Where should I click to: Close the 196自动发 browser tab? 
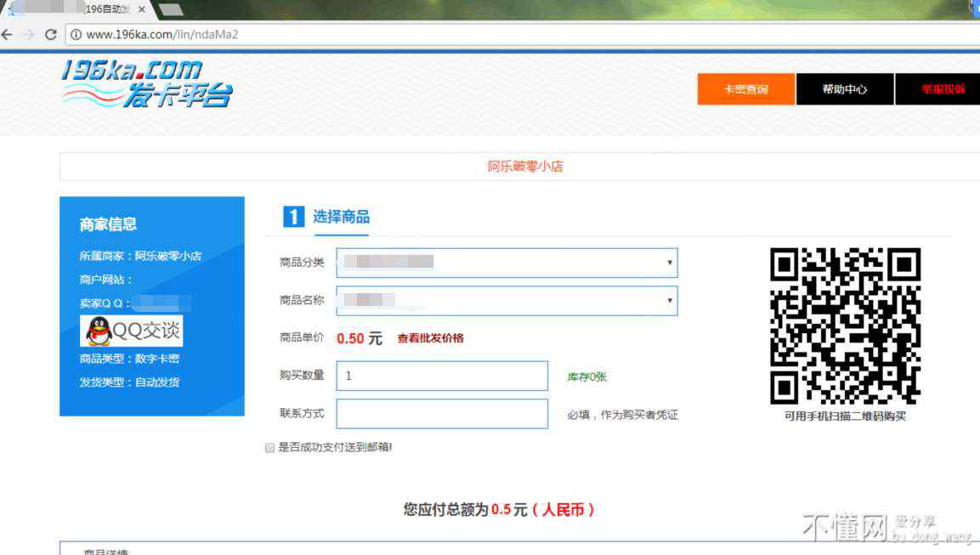(141, 8)
